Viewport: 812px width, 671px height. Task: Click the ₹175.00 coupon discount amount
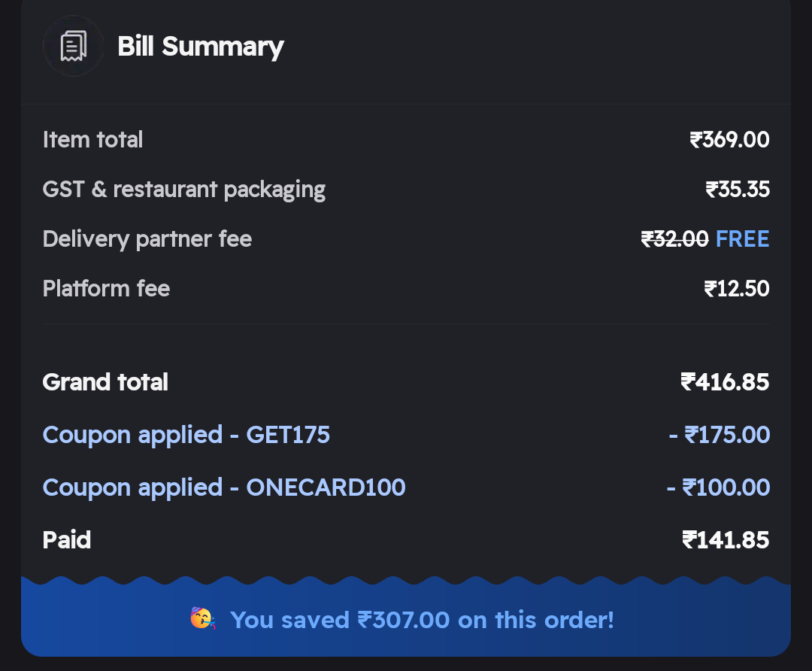tap(720, 435)
